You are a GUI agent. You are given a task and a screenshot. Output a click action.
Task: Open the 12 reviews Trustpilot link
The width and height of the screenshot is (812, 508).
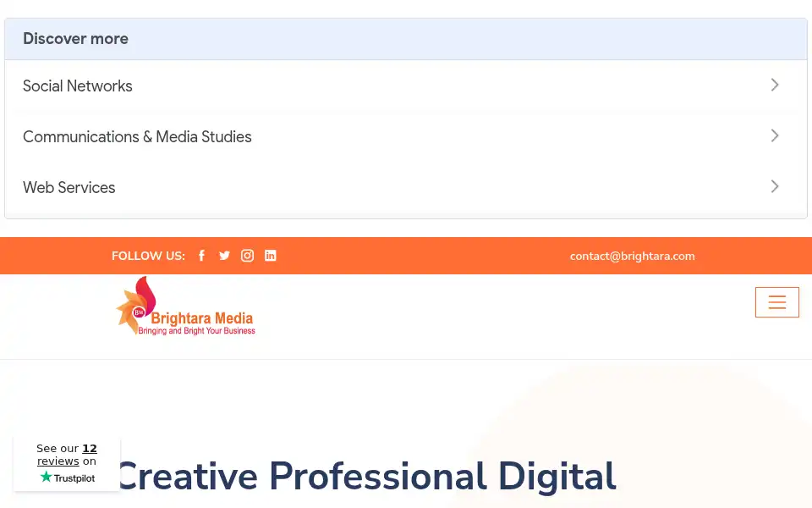tap(67, 455)
